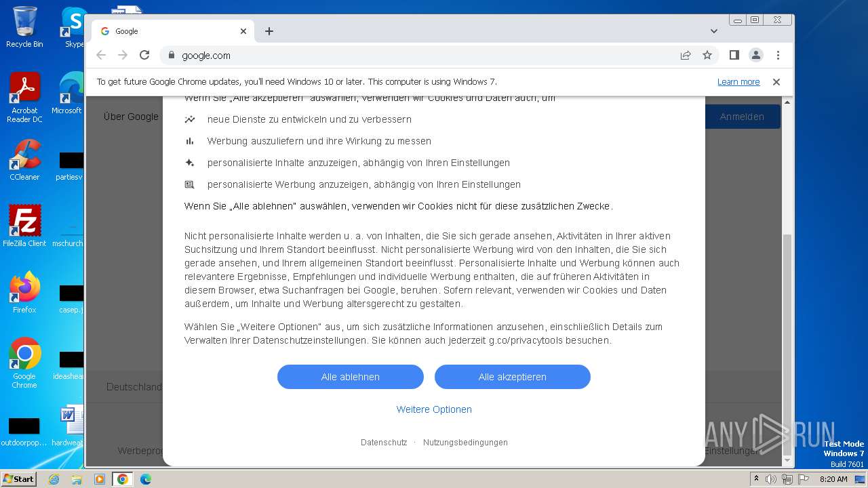Launch Firefox from the desktop

point(24,292)
